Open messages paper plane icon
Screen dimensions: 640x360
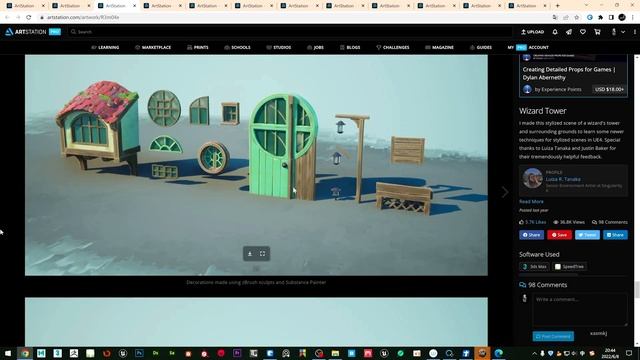pyautogui.click(x=569, y=32)
